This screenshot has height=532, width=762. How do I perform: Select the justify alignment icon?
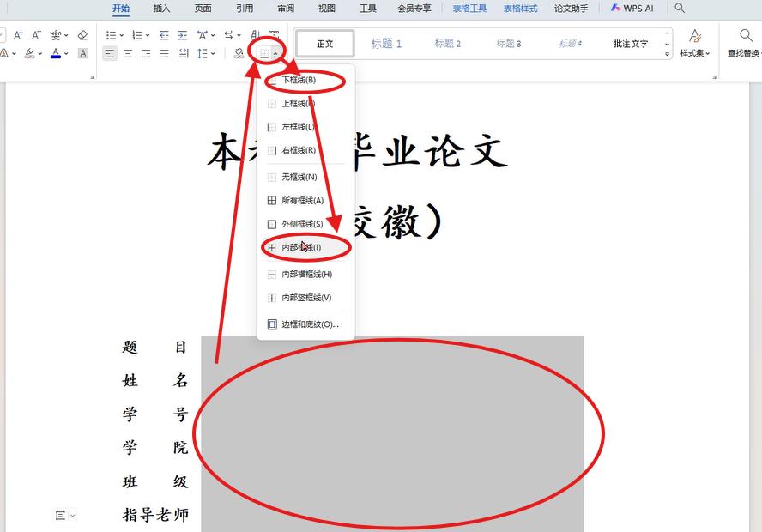pos(163,53)
